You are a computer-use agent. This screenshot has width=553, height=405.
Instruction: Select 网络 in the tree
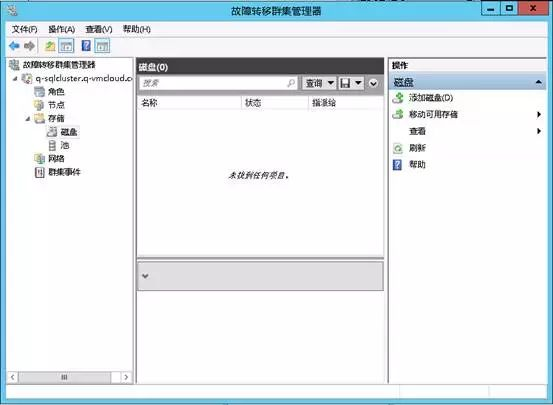point(56,158)
